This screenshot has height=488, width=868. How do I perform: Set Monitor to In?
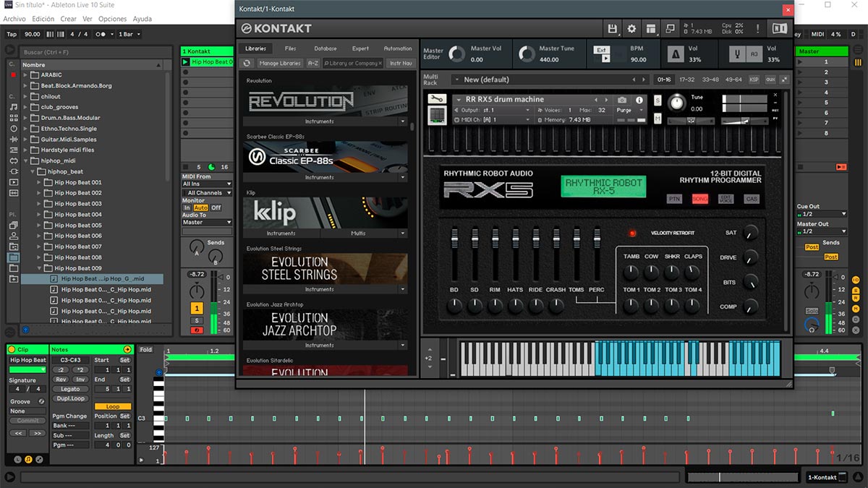tap(187, 207)
